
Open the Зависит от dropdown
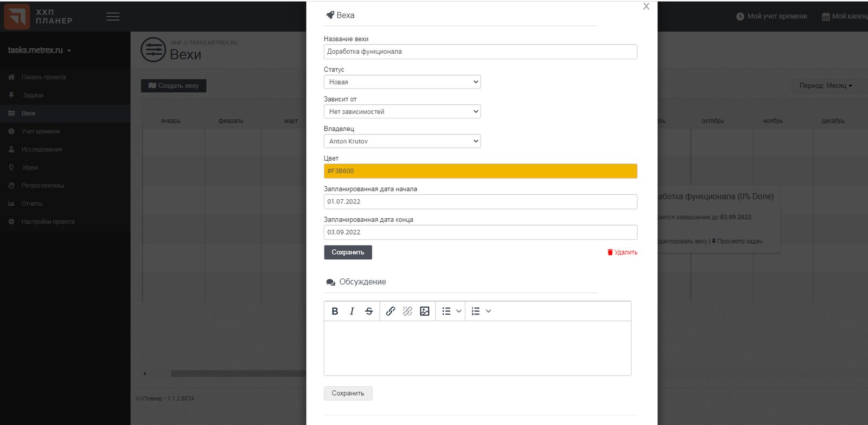point(402,111)
